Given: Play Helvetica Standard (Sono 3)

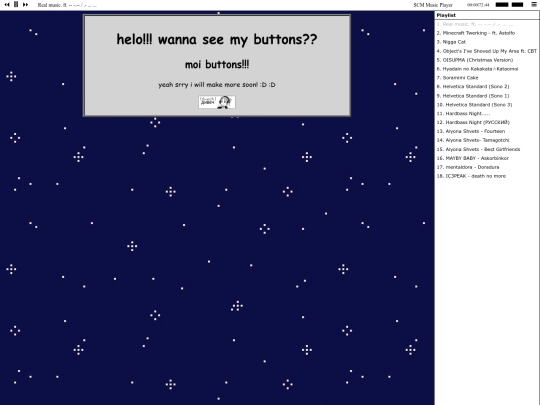Looking at the screenshot, I should tap(487, 105).
